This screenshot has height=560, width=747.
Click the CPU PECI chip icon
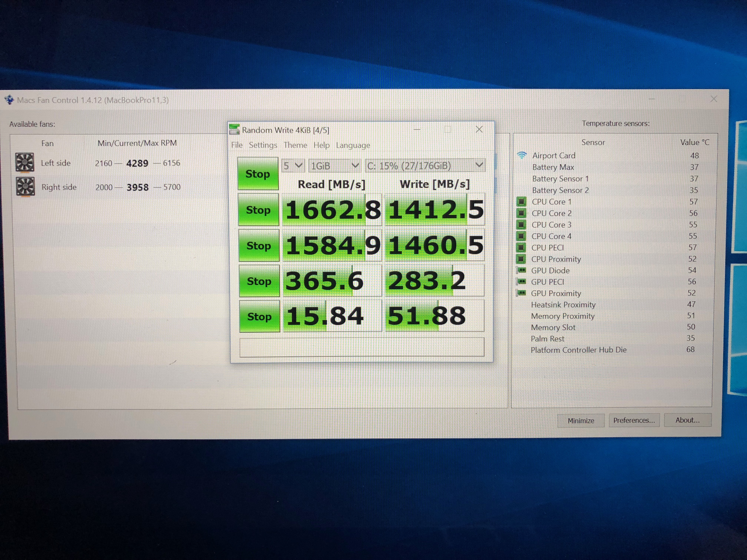tap(521, 247)
